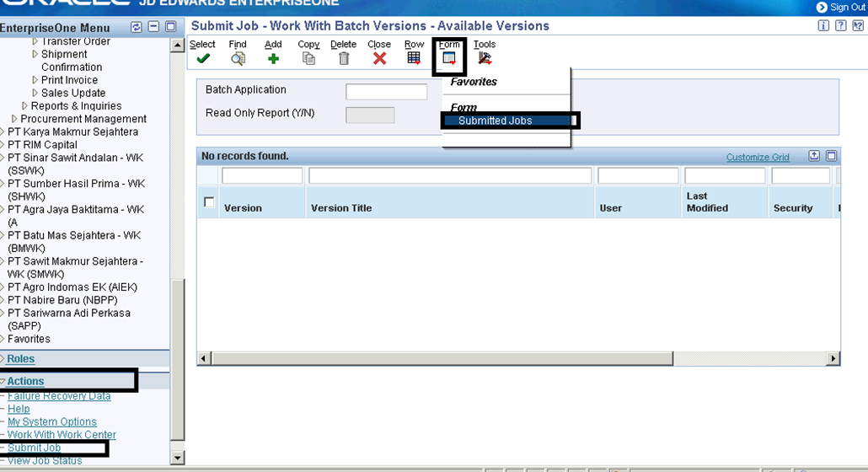Click the Customize Grid link
Image resolution: width=868 pixels, height=472 pixels.
coord(758,157)
